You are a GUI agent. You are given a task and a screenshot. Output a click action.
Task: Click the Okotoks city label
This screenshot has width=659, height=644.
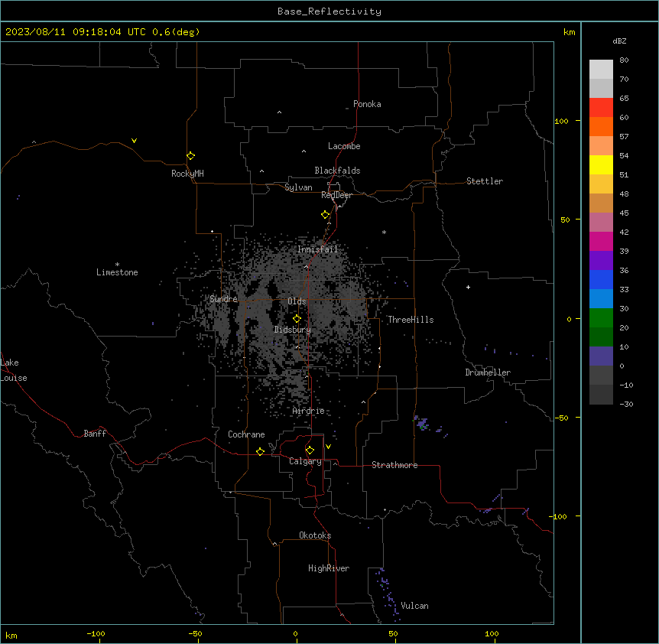315,535
